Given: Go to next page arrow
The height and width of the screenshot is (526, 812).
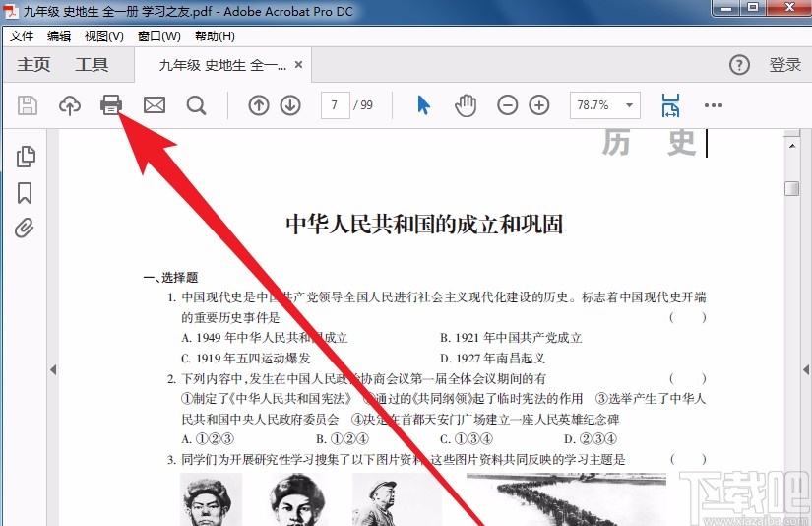Looking at the screenshot, I should tap(290, 105).
